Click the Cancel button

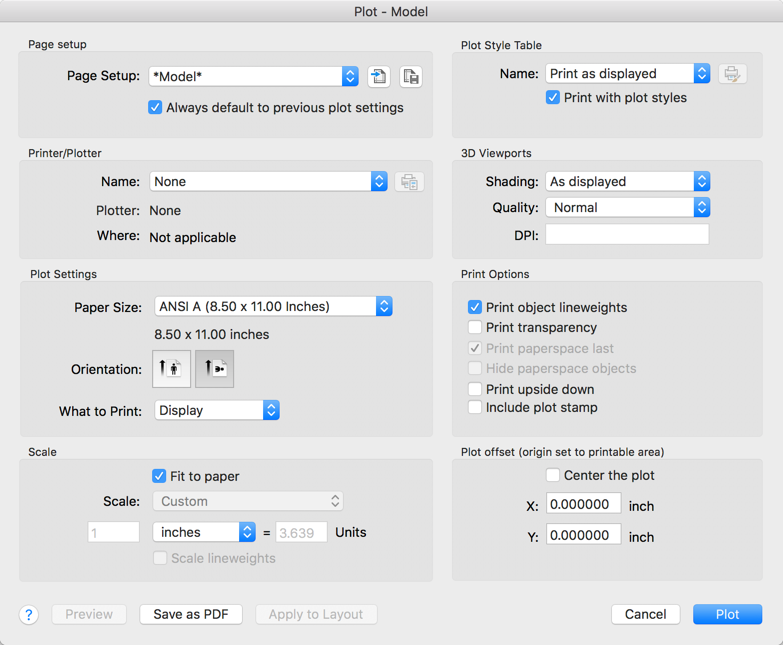(645, 615)
